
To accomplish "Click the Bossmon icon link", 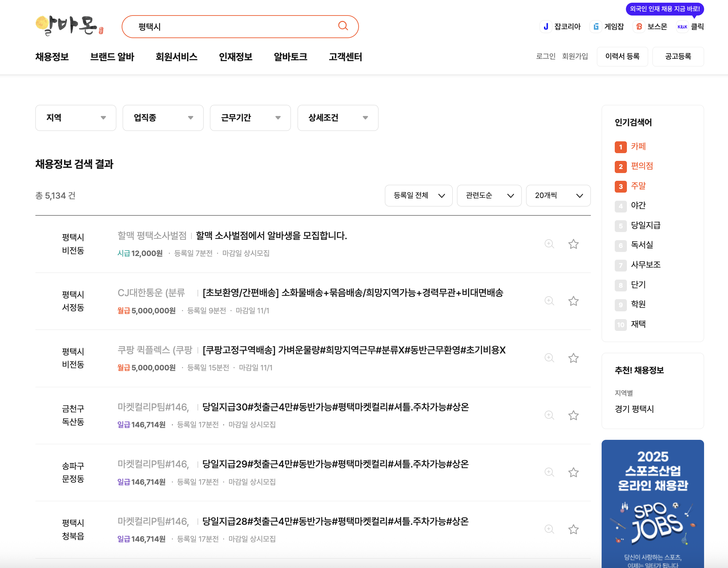I will click(639, 27).
